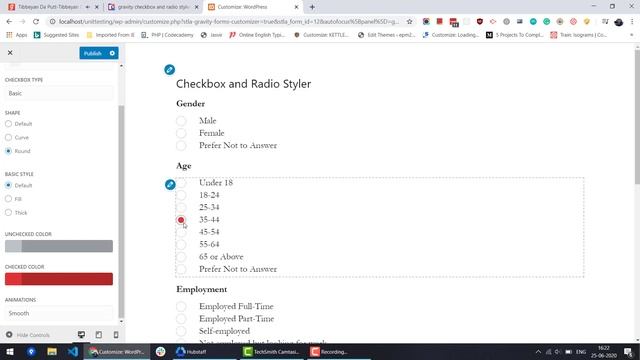The height and width of the screenshot is (360, 640).
Task: Select the Self-employed option
Action: click(x=181, y=331)
